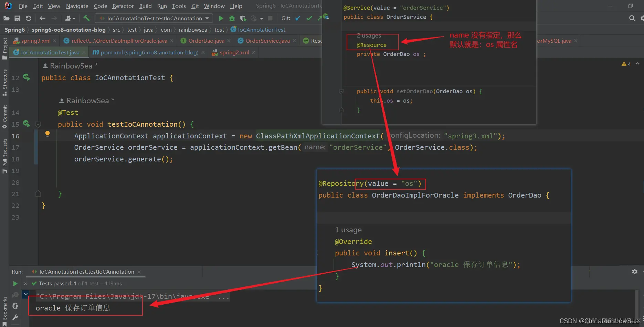Viewport: 644px width, 327px height.
Task: Click run gutter icon beside class line 12
Action: click(x=27, y=77)
